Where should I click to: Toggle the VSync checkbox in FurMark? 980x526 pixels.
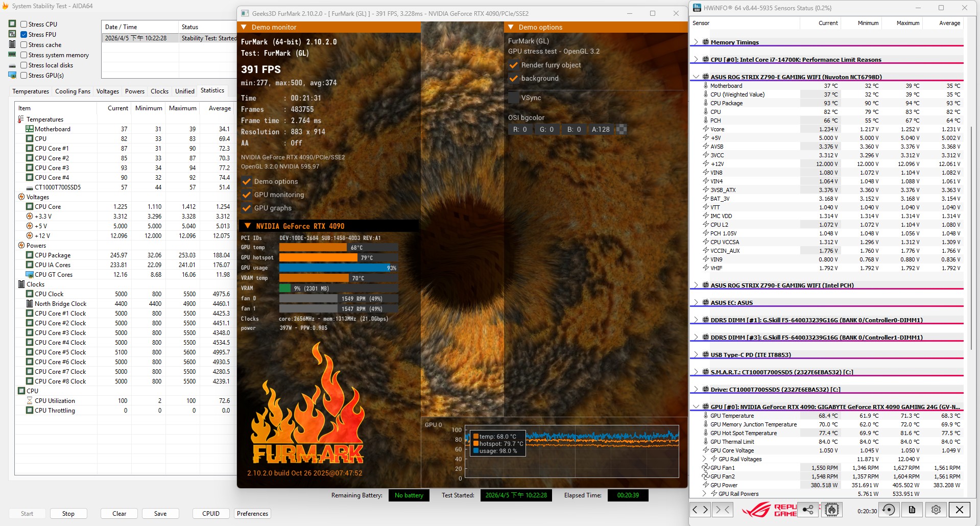click(x=514, y=98)
